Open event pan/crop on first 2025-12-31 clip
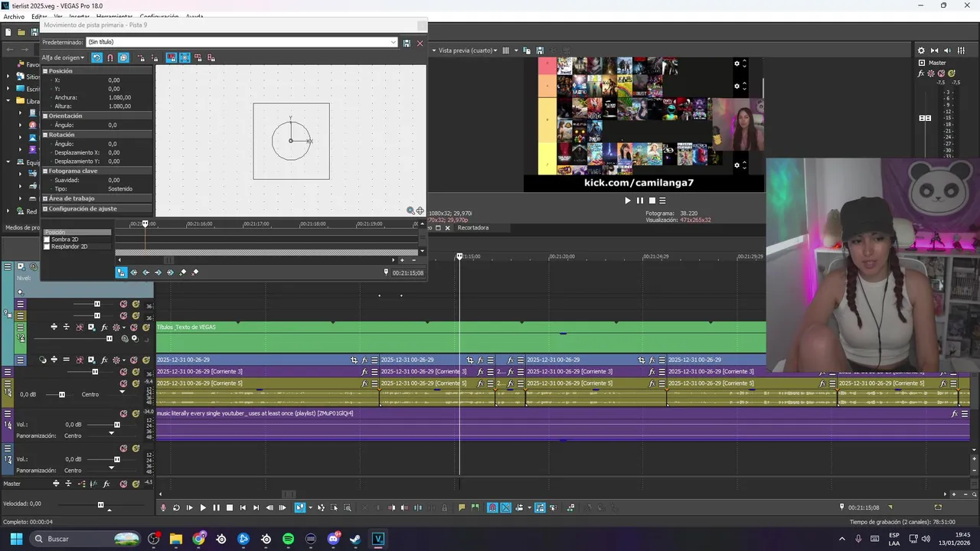980x551 pixels. point(354,360)
